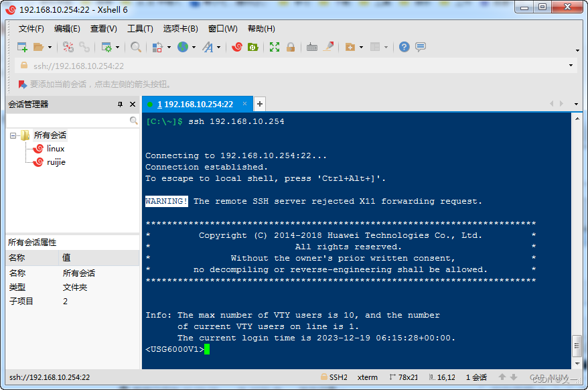Expand the Open folder dropdown arrow
588x390 pixels.
click(50, 48)
